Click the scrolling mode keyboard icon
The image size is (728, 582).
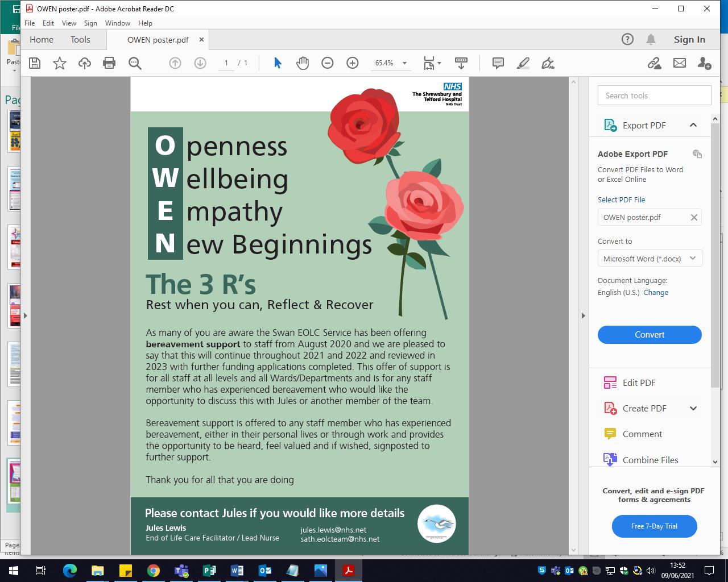461,63
